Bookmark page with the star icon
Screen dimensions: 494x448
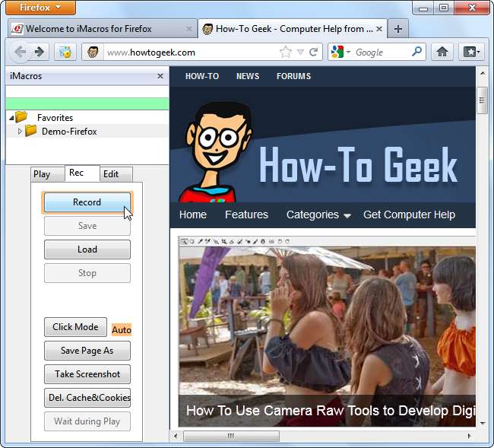pyautogui.click(x=286, y=52)
